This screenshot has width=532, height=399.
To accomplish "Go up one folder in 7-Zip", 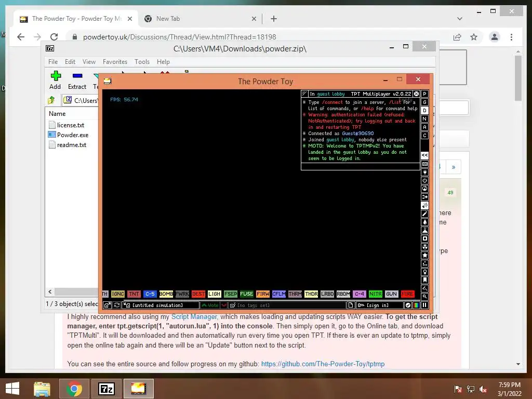I will [51, 100].
